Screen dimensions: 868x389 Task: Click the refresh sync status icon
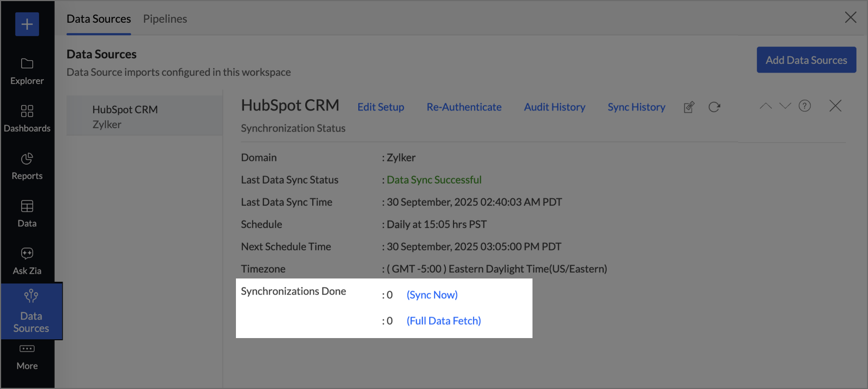click(x=714, y=107)
